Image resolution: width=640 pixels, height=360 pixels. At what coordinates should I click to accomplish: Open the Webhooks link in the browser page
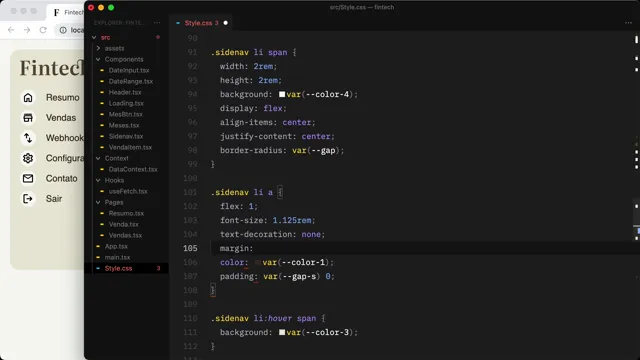point(64,138)
